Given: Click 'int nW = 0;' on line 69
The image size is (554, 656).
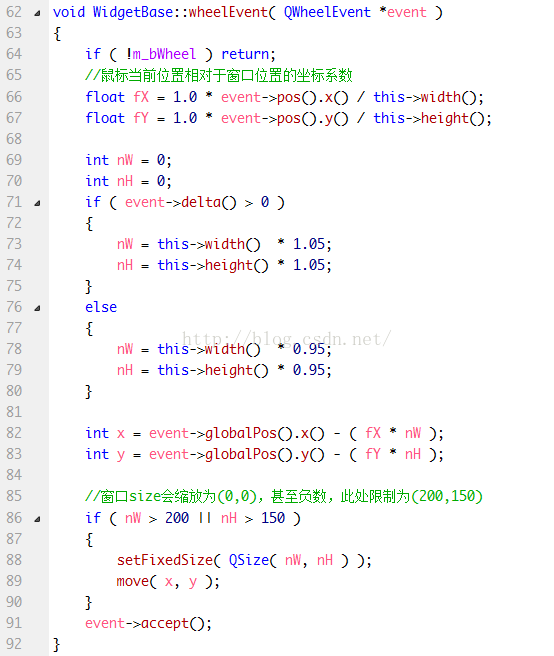Looking at the screenshot, I should coord(128,160).
